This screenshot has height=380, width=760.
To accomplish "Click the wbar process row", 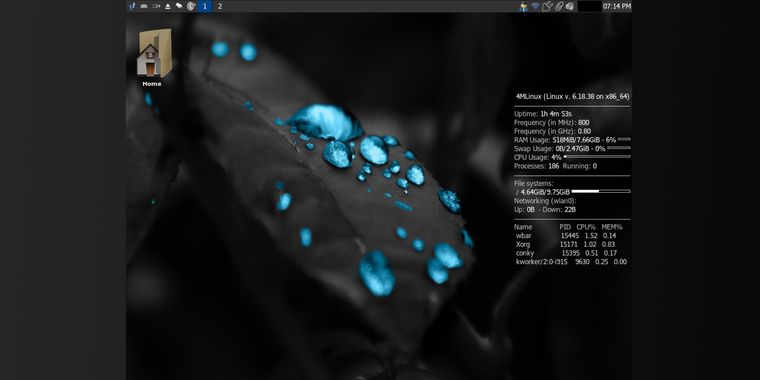I will coord(566,236).
